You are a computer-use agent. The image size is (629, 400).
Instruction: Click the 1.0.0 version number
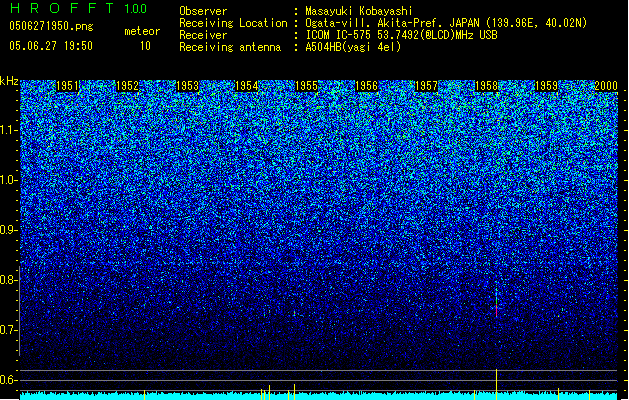(x=135, y=9)
